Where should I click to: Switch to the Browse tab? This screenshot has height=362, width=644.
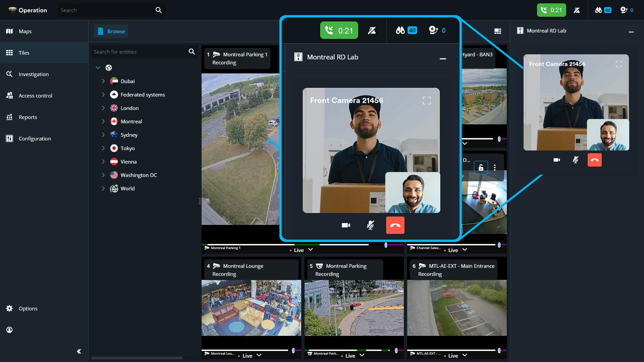pos(111,31)
